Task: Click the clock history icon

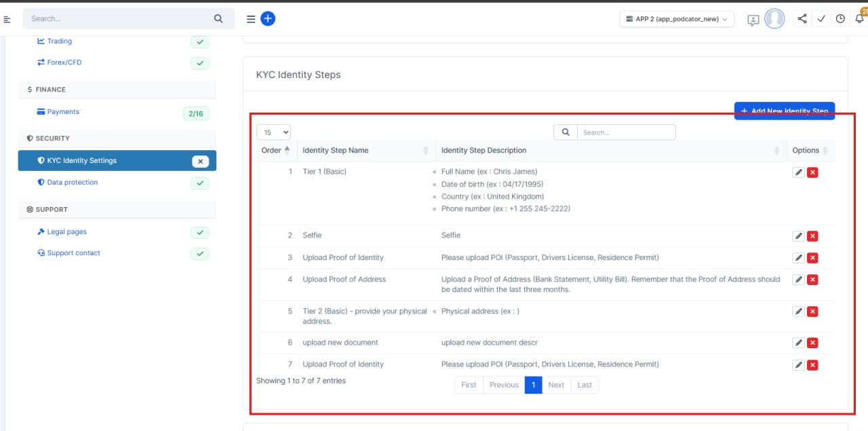Action: 840,19
